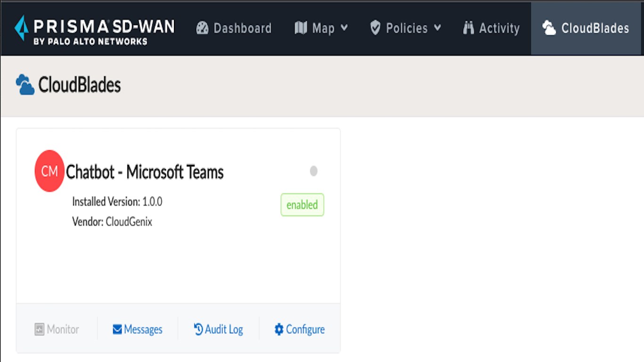
Task: Click the Installed Version: 1.0.0 text
Action: click(x=117, y=202)
